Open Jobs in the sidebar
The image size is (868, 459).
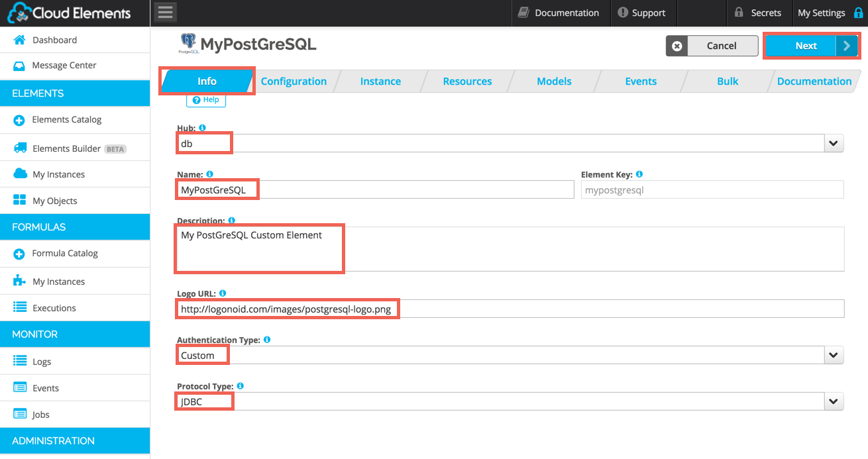[x=75, y=415]
